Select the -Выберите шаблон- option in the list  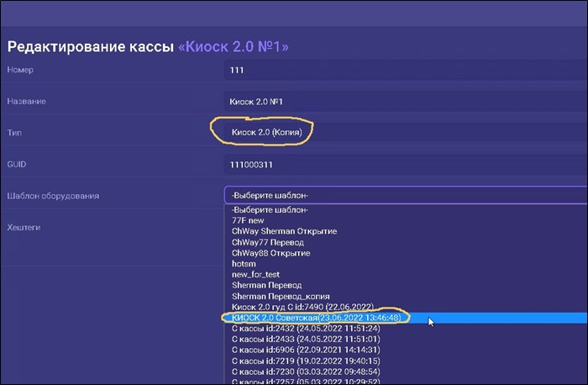coord(406,210)
